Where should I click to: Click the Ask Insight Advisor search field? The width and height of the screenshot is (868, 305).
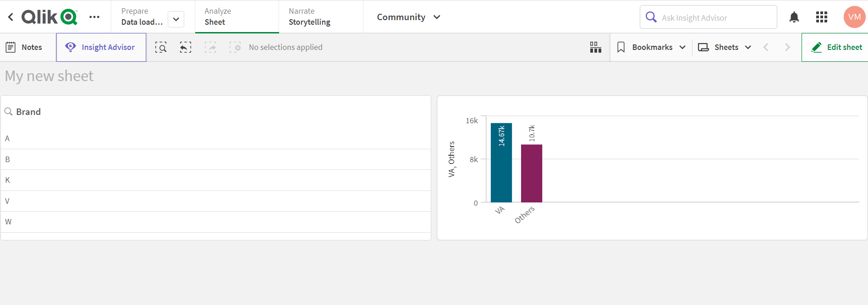715,18
